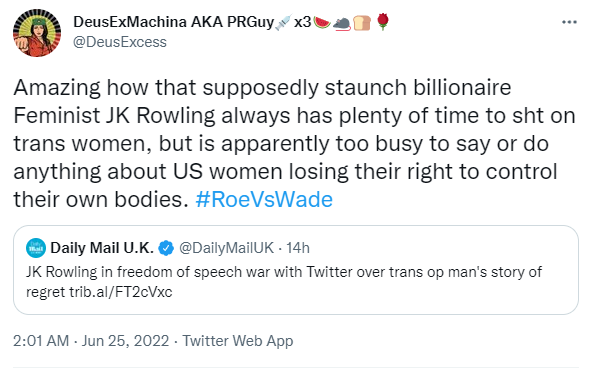Image resolution: width=593 pixels, height=370 pixels.
Task: Click the bread emoji in the name
Action: click(362, 23)
